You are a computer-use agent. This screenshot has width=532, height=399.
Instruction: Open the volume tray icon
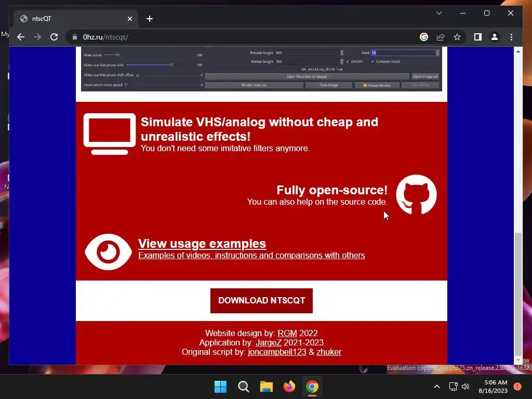[465, 387]
